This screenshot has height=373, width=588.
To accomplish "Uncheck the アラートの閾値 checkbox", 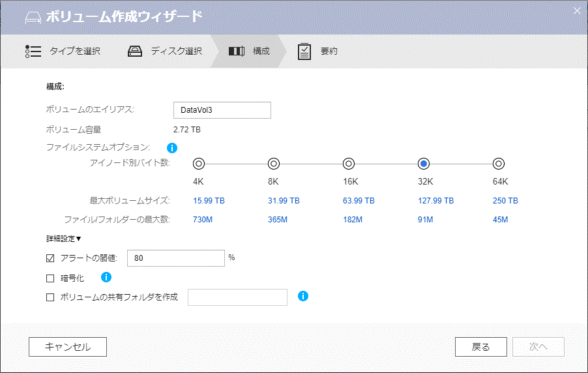I will pyautogui.click(x=50, y=258).
